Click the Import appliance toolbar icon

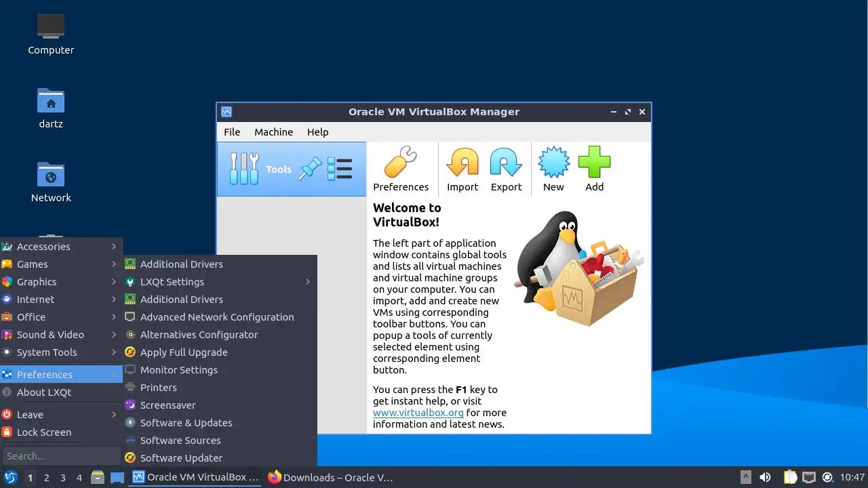coord(462,169)
